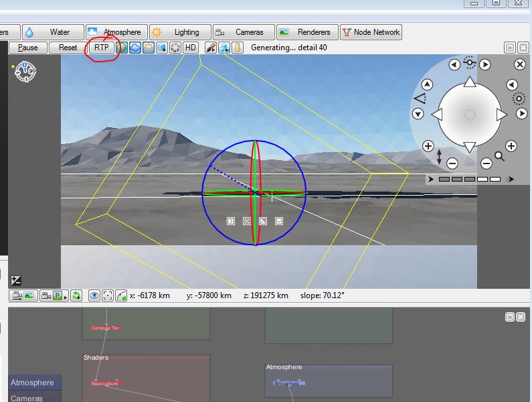Screen dimensions: 532x402
Task: Click copy preview view to render camera icon
Action: (23, 295)
